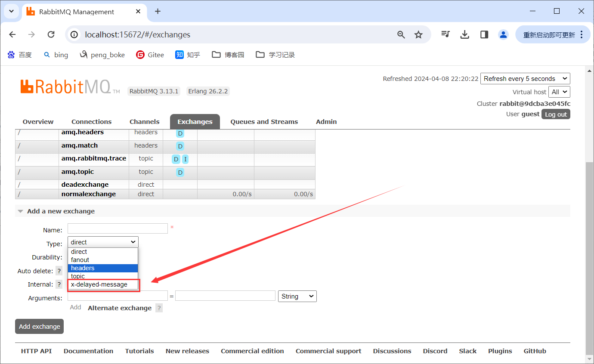
Task: Go to the Admin tab
Action: click(326, 122)
